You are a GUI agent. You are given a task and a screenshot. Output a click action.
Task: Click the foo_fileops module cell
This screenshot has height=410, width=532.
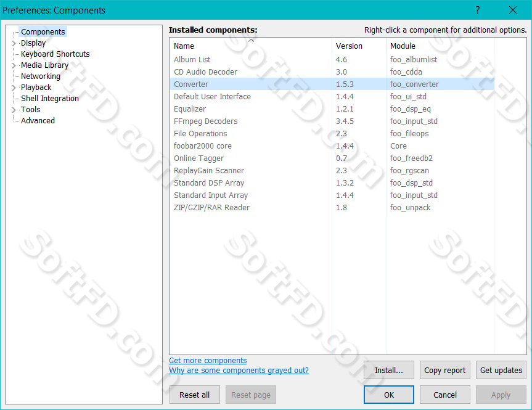(x=409, y=133)
